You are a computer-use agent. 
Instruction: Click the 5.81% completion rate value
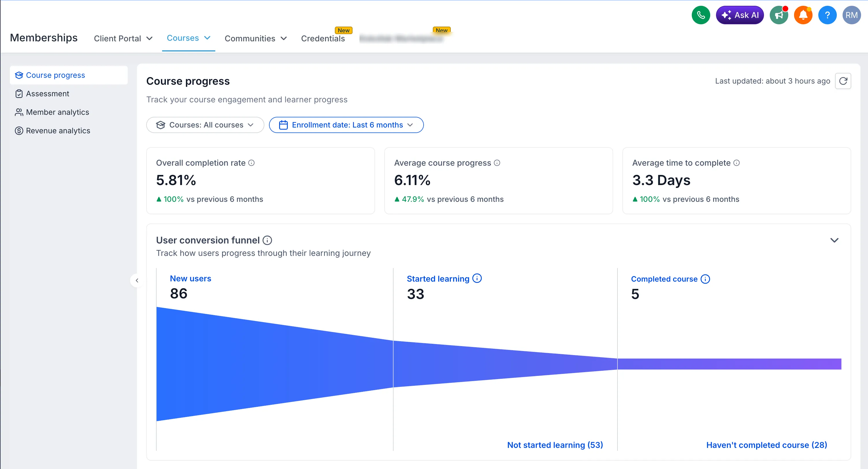[x=176, y=180]
